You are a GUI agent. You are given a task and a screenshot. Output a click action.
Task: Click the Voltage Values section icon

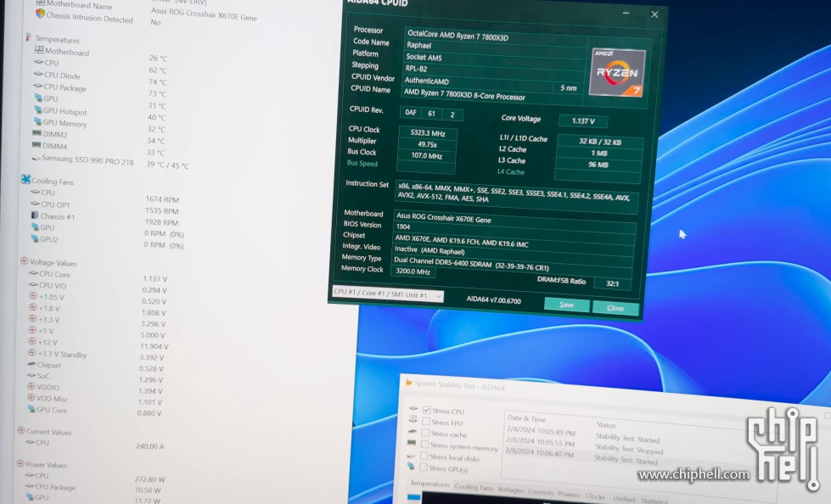tap(24, 260)
